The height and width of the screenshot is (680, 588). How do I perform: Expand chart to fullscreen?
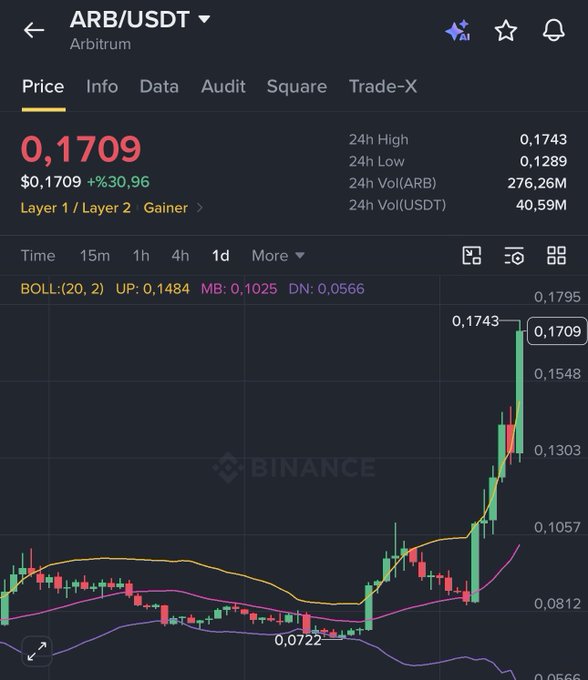pyautogui.click(x=37, y=651)
